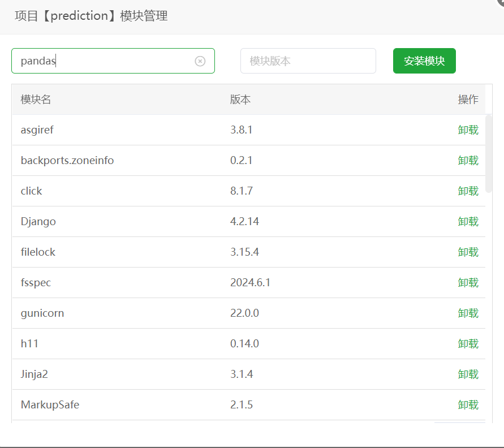Viewport: 504px width, 448px height.
Task: Uninstall the backports.zoneinfo module
Action: (468, 161)
